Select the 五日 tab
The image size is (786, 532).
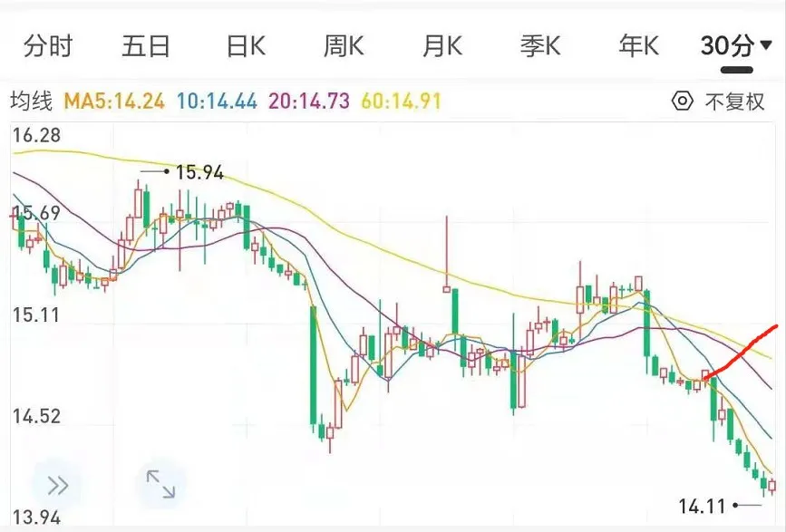146,46
